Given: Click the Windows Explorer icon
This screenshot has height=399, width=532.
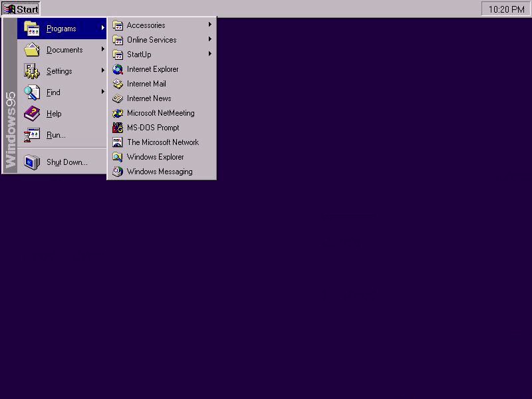Looking at the screenshot, I should [x=118, y=157].
